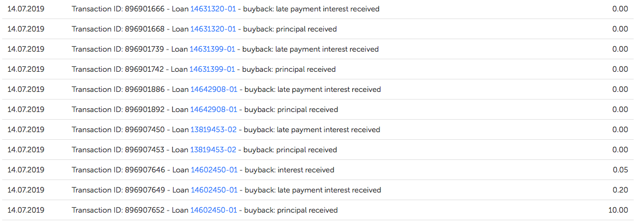Viewport: 644px width, 223px height.
Task: Open loan 14642908-01 link for transaction 896901886
Action: pyautogui.click(x=213, y=90)
